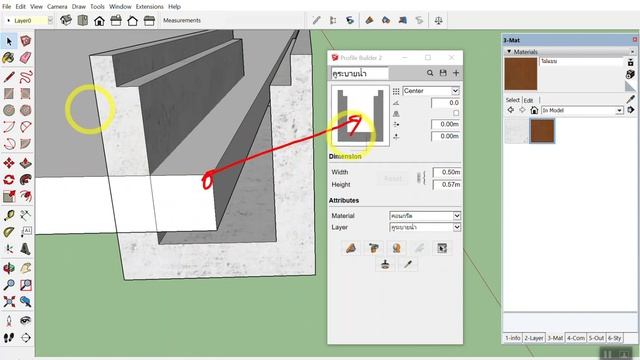Activate the Push/Pull tool
This screenshot has width=640, height=360.
click(x=26, y=163)
